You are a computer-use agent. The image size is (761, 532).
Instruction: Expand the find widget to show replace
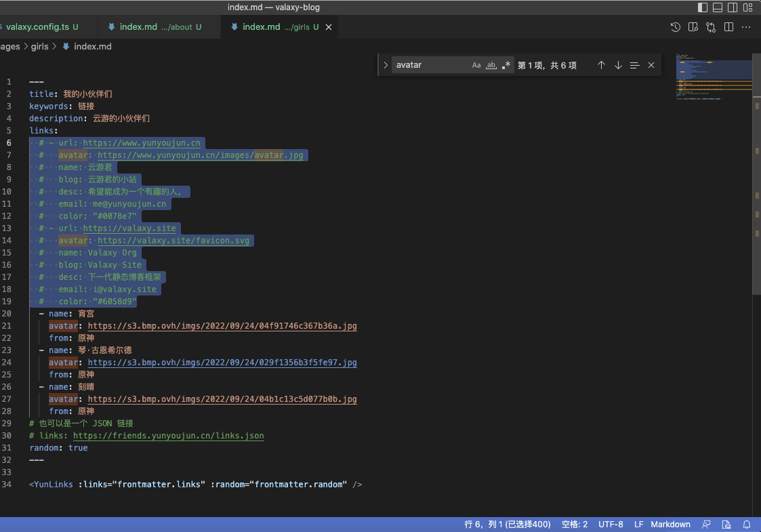[x=385, y=64]
